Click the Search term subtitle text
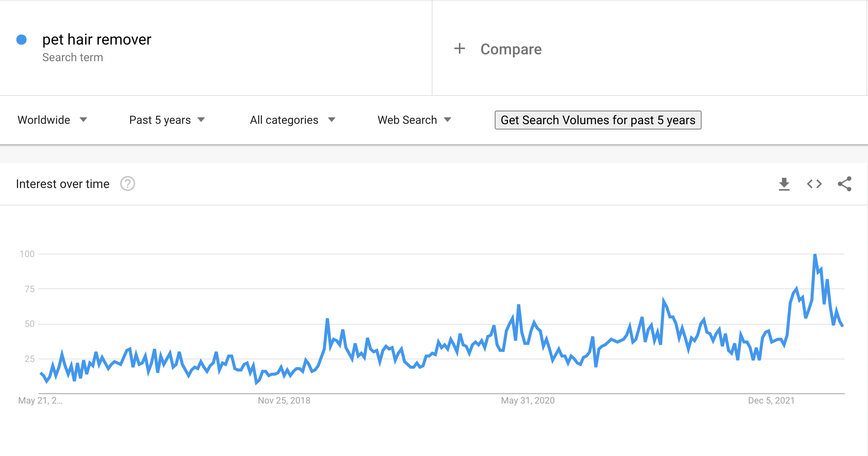 [72, 57]
